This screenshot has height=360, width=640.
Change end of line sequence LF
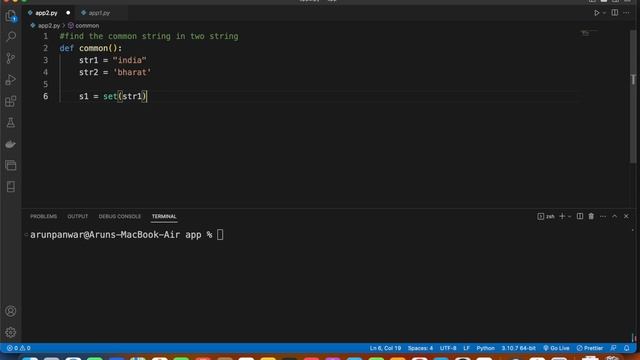point(466,348)
